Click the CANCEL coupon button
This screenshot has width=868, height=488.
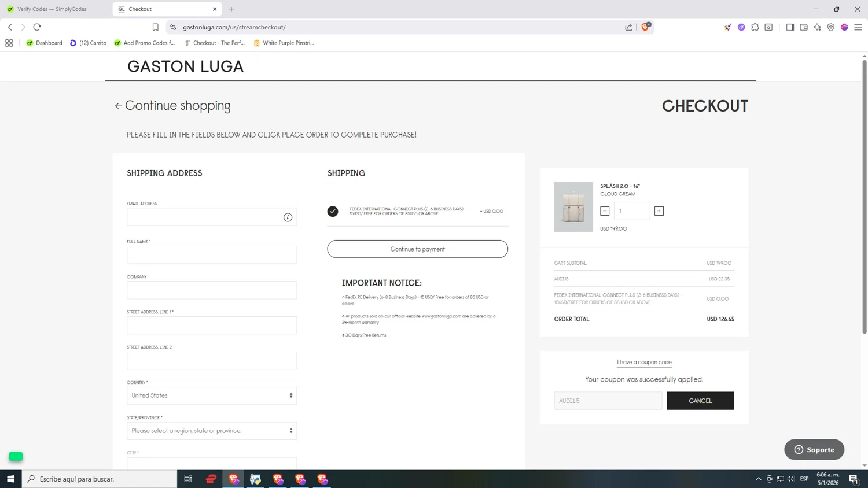click(700, 401)
